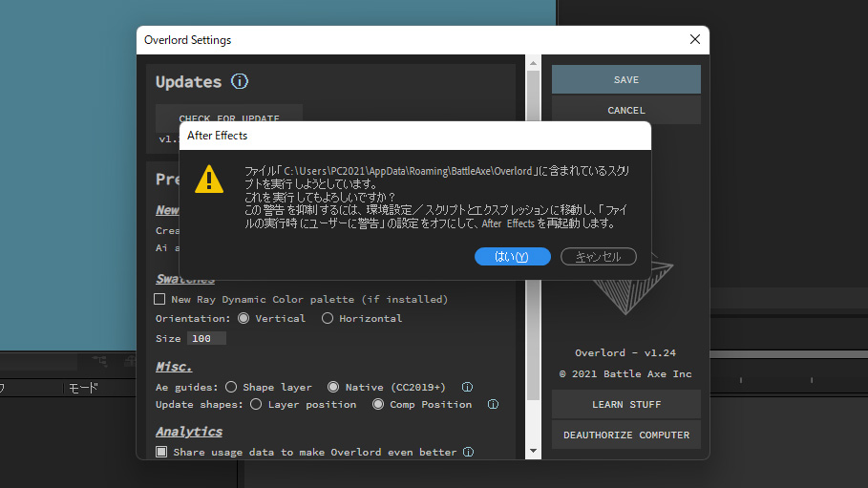This screenshot has height=488, width=868.
Task: Click the settings scrollbar thumb
Action: pos(533,236)
